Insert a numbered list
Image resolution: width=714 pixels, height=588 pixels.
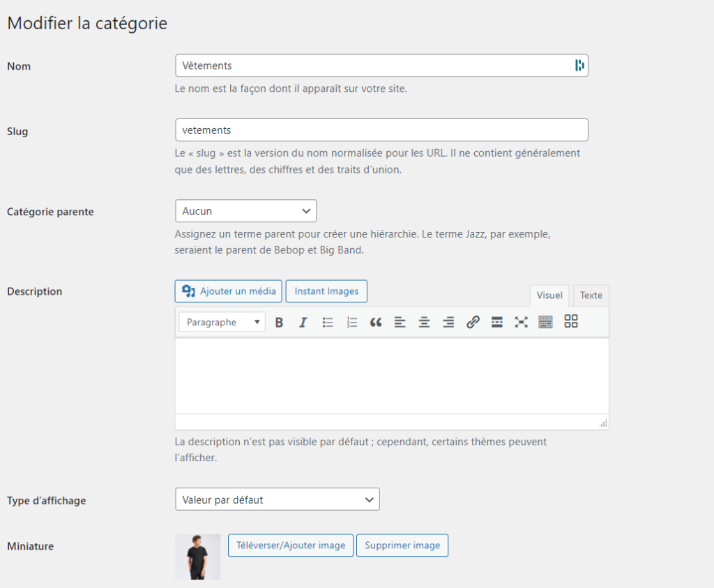351,323
